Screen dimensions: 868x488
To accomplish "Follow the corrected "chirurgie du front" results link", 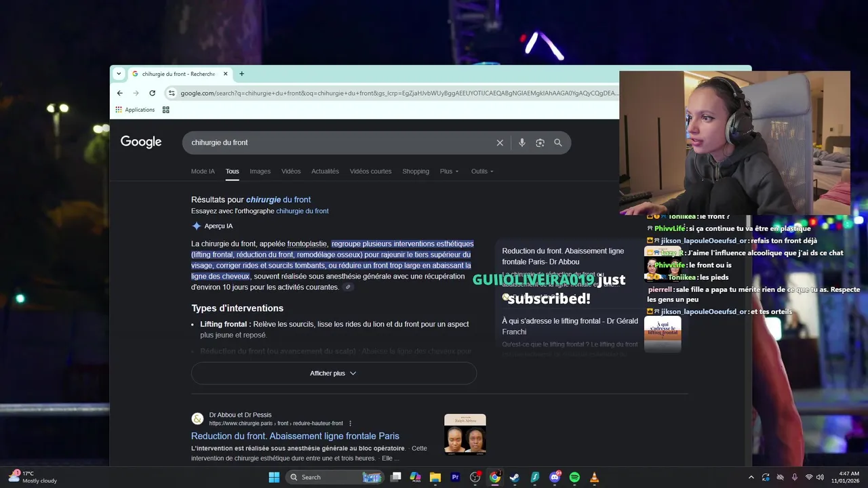I will pyautogui.click(x=278, y=199).
